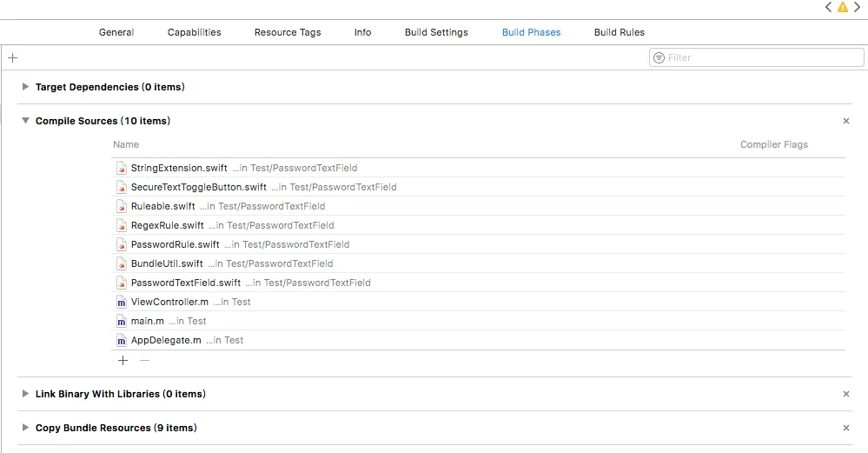The width and height of the screenshot is (868, 453).
Task: Click AppDelegate.m file icon
Action: click(122, 340)
